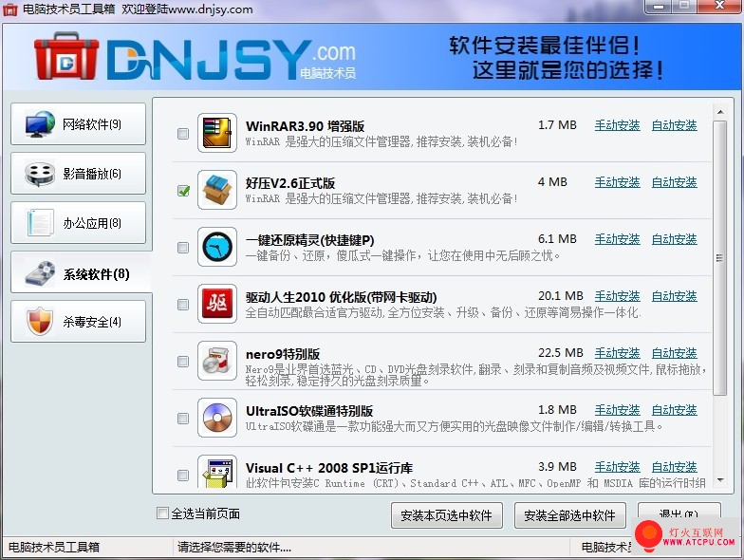Click the red toolbox DNJSY logo

pyautogui.click(x=66, y=56)
